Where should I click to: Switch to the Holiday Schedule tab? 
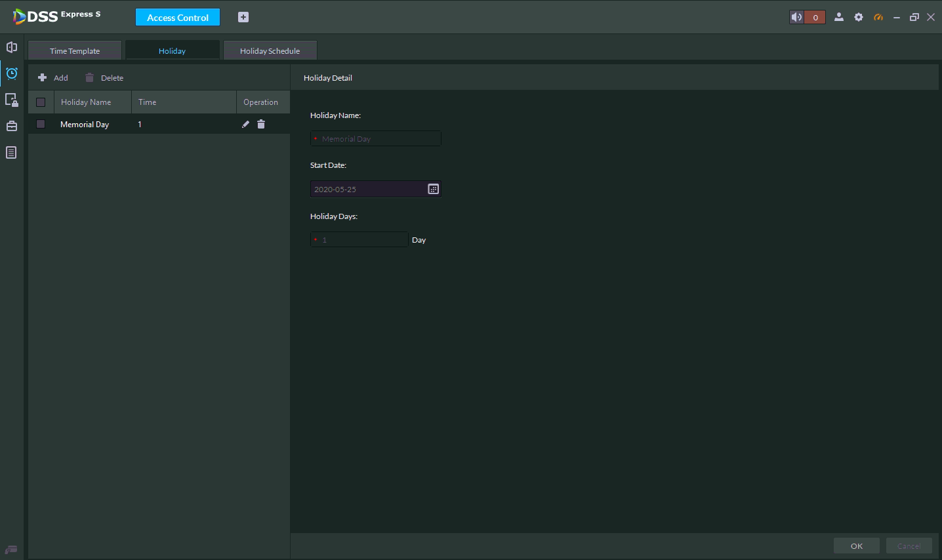(270, 50)
